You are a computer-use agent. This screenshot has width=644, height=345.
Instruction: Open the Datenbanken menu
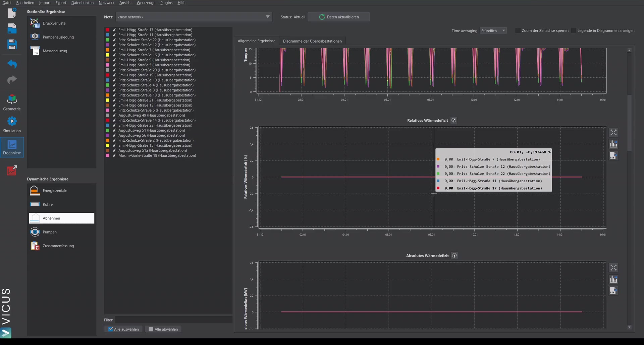point(82,3)
